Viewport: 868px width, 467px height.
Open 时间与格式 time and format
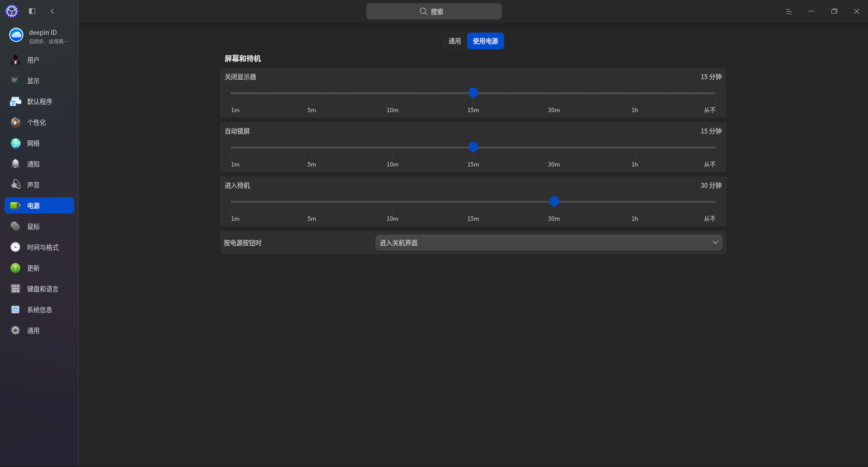coord(39,248)
